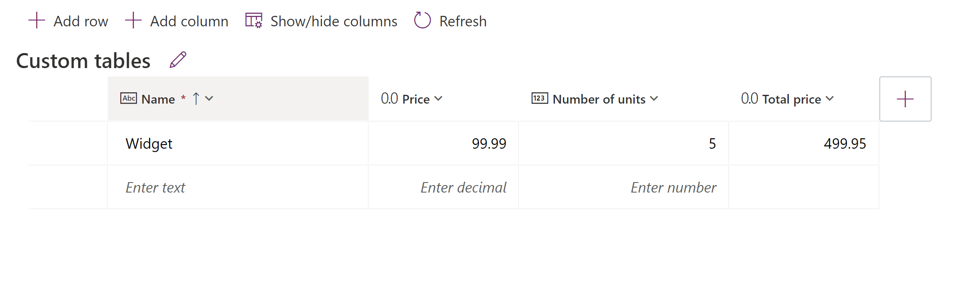The width and height of the screenshot is (980, 307).
Task: Click the 0.0 decimal icon on Price column
Action: 389,98
